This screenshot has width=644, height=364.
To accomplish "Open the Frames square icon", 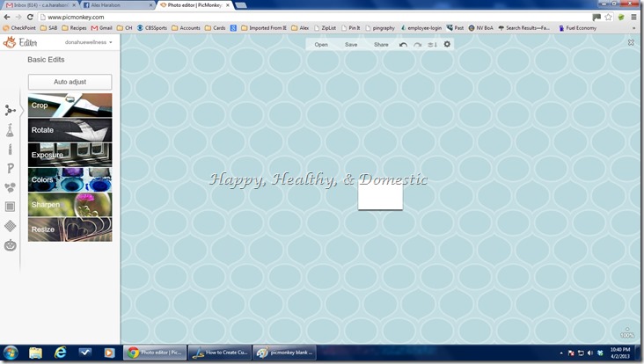I will point(10,207).
